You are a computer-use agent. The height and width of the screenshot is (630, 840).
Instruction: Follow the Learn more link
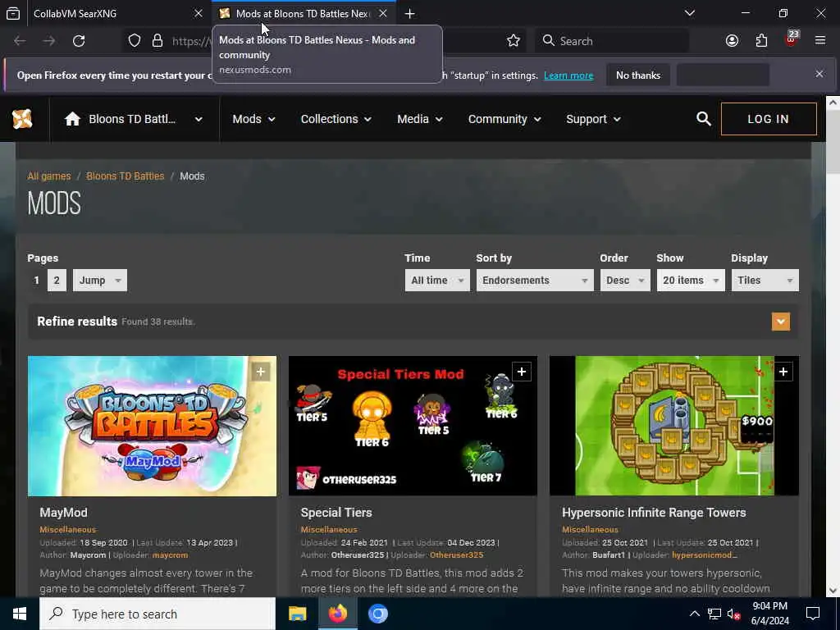coord(568,75)
